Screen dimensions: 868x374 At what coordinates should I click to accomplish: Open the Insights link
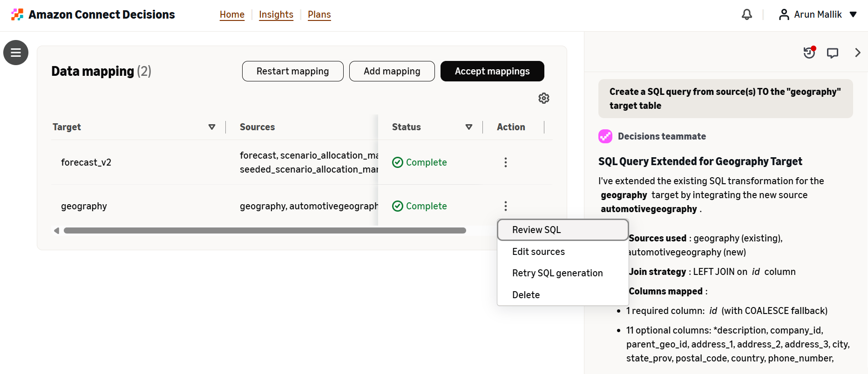pos(276,14)
